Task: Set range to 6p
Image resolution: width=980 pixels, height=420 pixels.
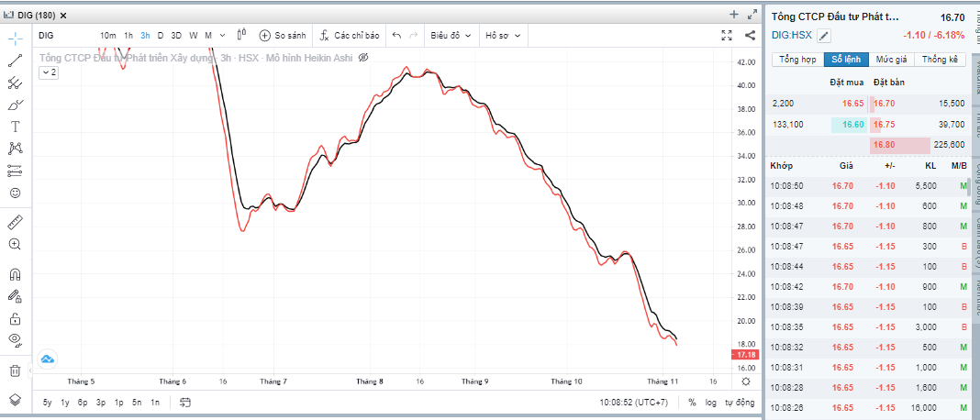Action: point(83,403)
